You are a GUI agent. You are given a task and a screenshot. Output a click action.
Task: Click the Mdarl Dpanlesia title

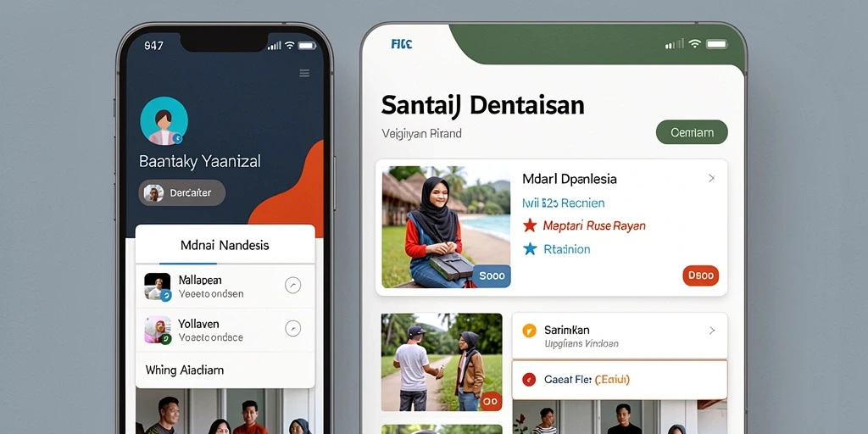click(569, 179)
